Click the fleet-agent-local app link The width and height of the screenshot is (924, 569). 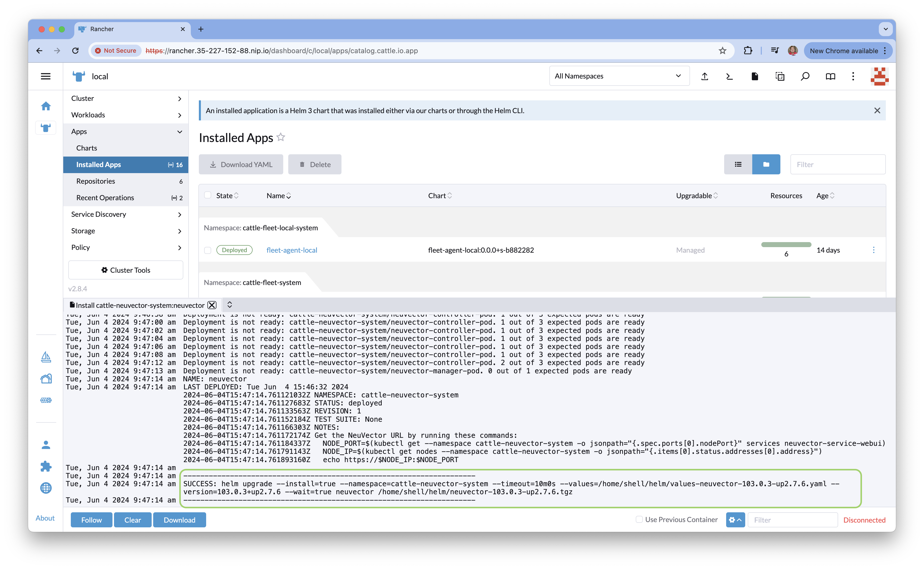292,250
